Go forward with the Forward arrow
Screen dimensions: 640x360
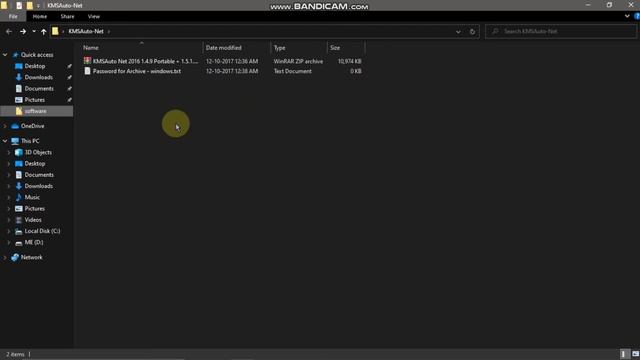23,31
